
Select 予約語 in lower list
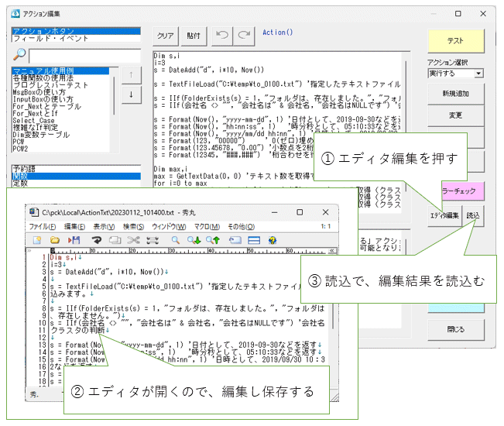(77, 169)
